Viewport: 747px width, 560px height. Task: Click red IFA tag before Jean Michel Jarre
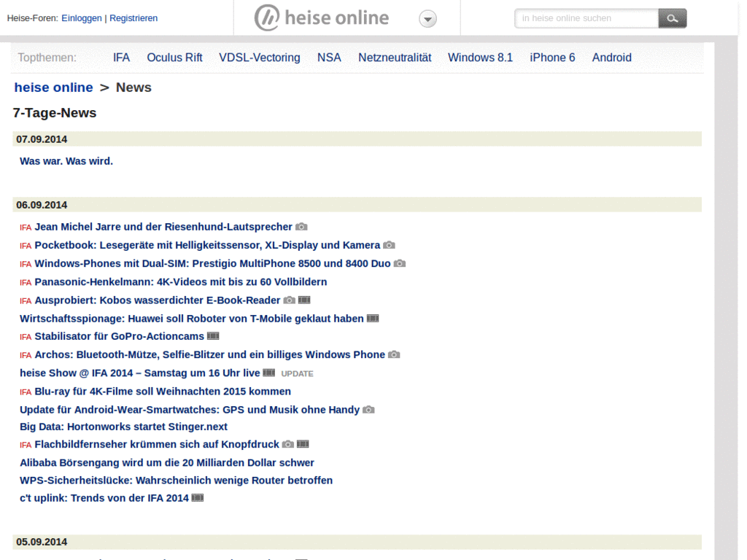26,227
